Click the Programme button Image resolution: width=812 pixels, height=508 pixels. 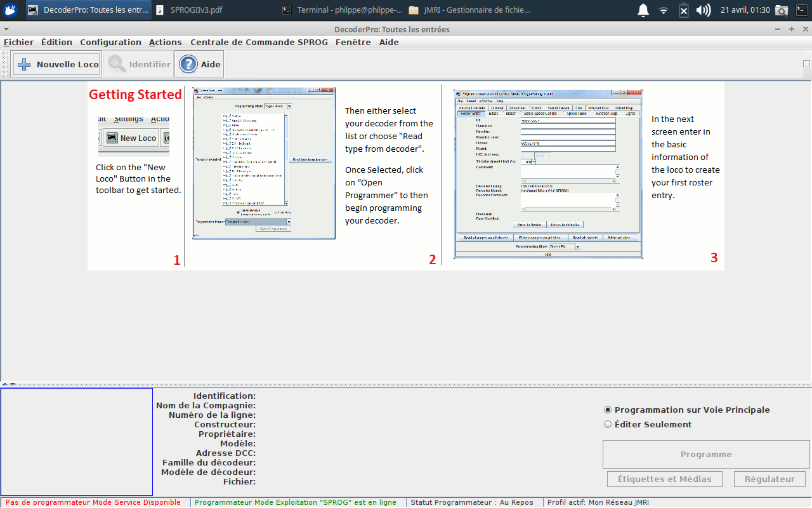coord(706,454)
